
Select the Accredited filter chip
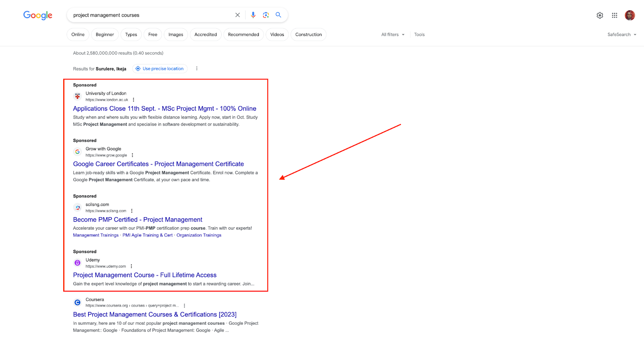[206, 35]
